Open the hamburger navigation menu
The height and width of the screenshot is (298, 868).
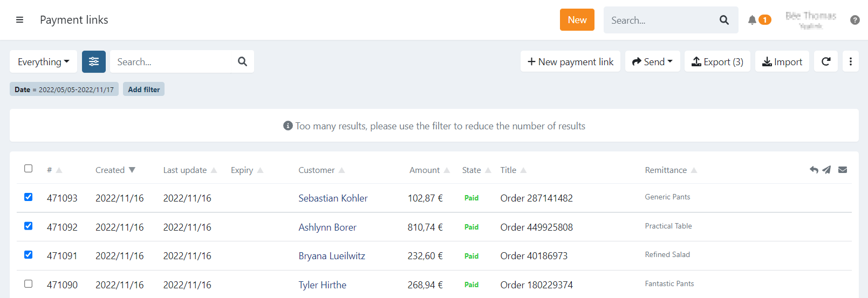(x=20, y=20)
